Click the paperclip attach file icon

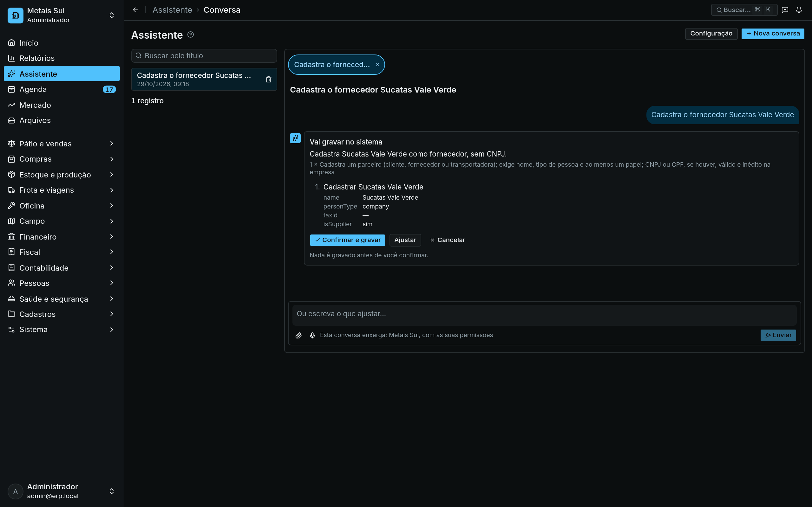(x=298, y=335)
